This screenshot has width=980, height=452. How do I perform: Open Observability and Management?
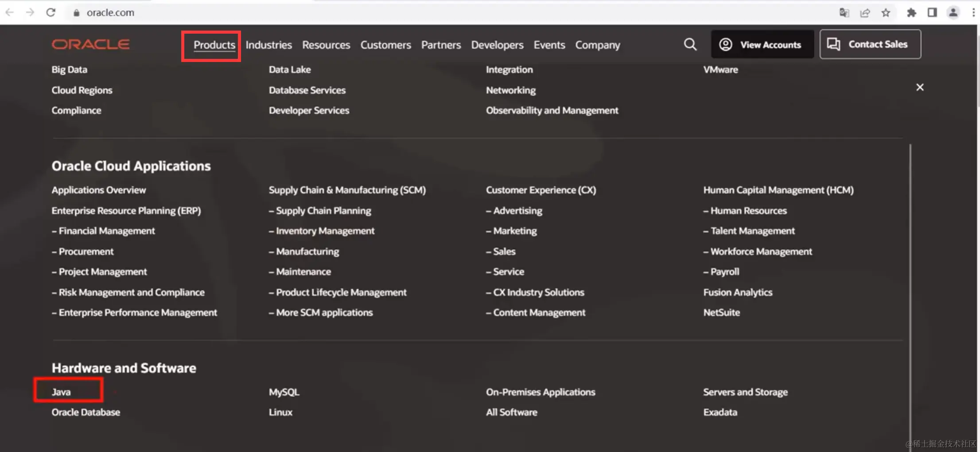pyautogui.click(x=552, y=110)
